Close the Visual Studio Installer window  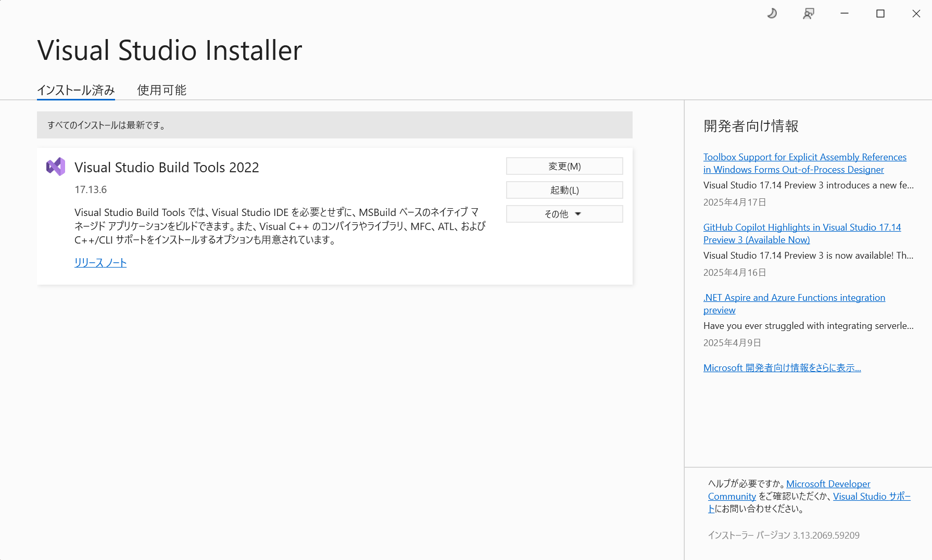point(916,14)
